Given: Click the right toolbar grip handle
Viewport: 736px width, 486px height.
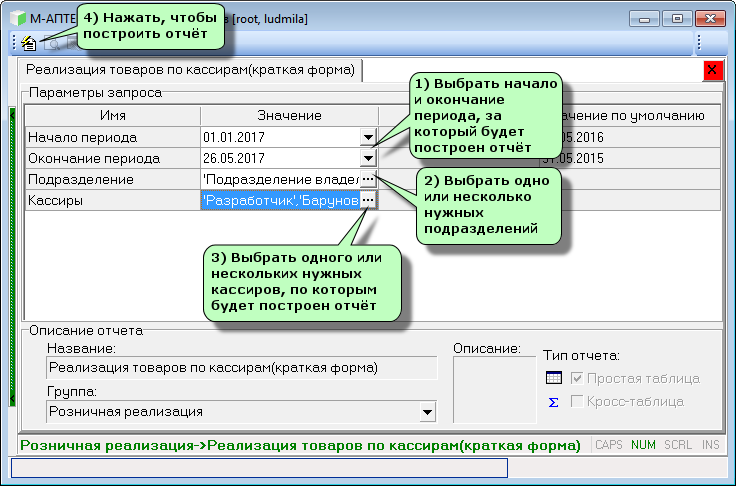Looking at the screenshot, I should pos(699,43).
